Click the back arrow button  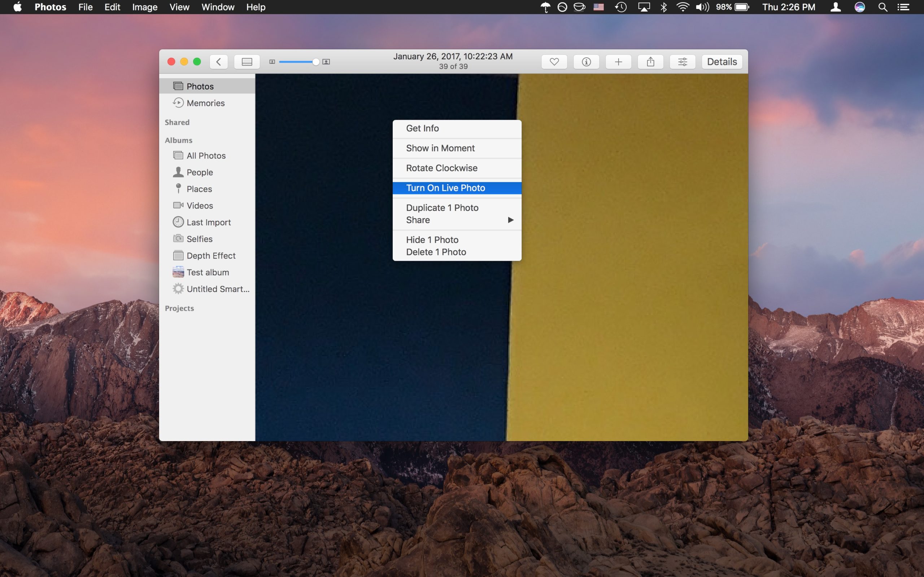coord(218,62)
